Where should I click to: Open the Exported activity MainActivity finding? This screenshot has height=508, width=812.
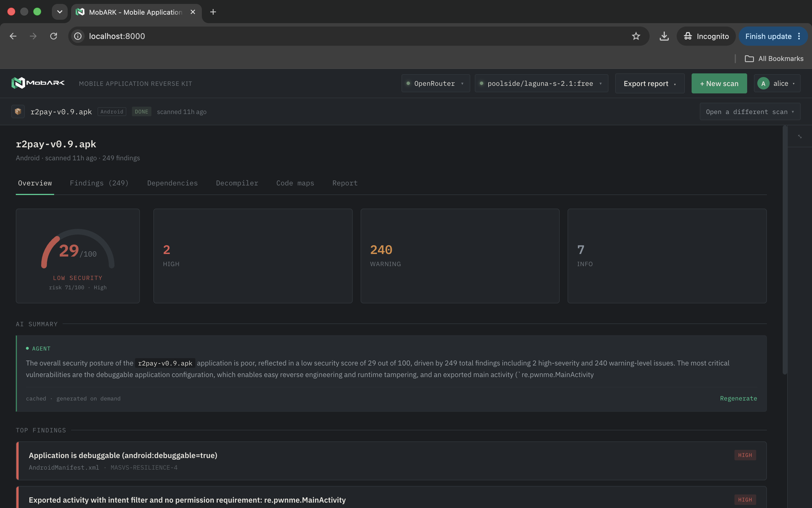coord(391,498)
